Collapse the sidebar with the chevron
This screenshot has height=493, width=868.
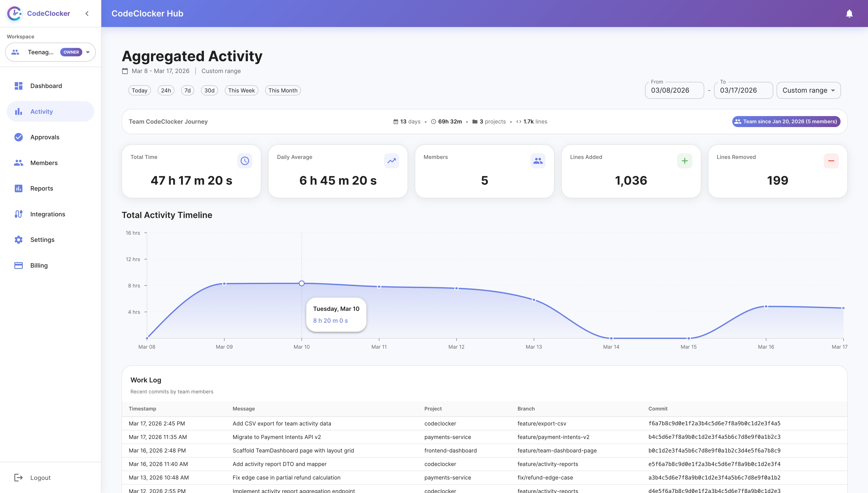[87, 14]
